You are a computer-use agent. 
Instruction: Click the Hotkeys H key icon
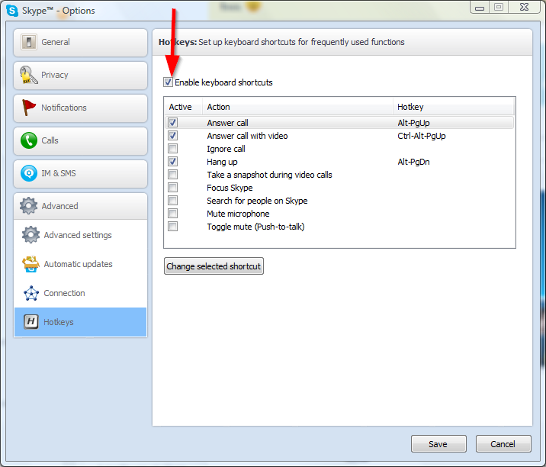pos(31,321)
